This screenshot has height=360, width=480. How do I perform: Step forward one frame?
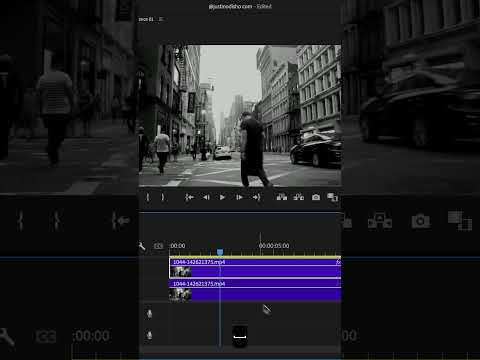[239, 197]
